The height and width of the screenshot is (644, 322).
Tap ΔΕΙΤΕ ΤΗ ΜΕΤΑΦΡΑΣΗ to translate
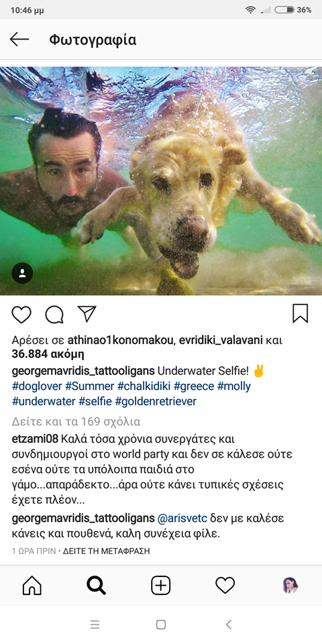[107, 551]
